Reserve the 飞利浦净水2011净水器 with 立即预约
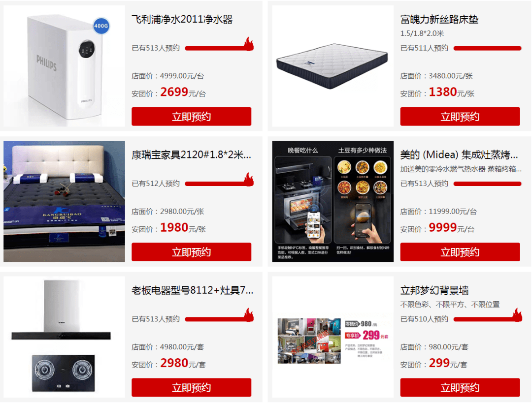This screenshot has height=403, width=532. click(x=191, y=117)
